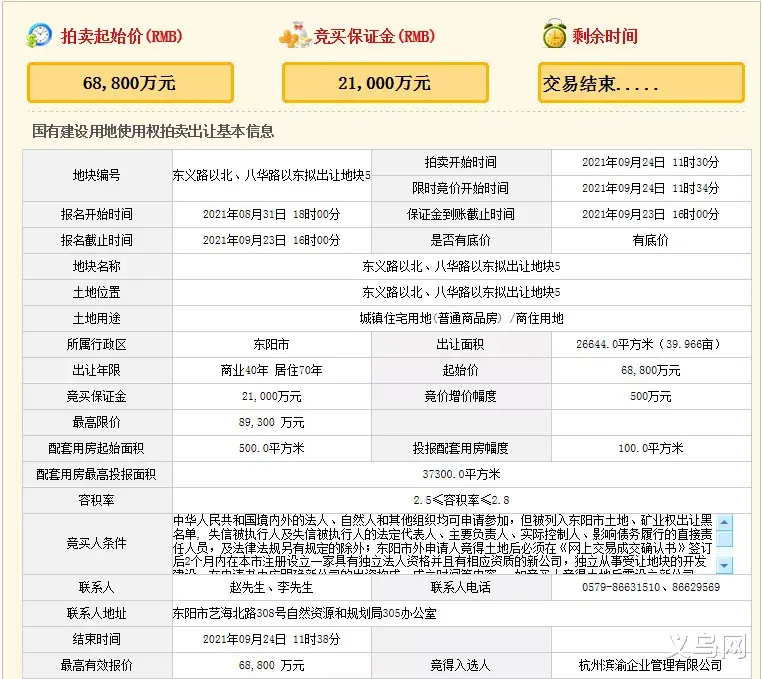
Task: Click 限时竞价 start time 11时34分 value
Action: pos(651,188)
